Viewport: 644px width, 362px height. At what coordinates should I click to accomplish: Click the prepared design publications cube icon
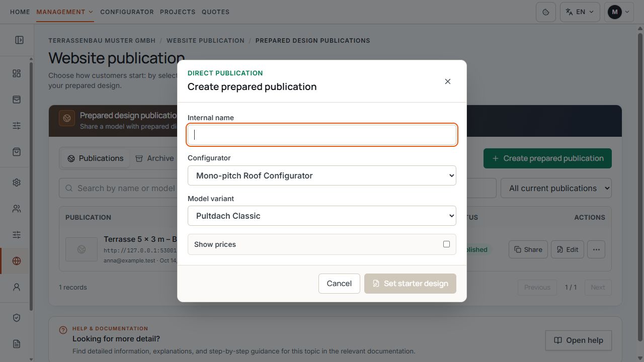[67, 119]
